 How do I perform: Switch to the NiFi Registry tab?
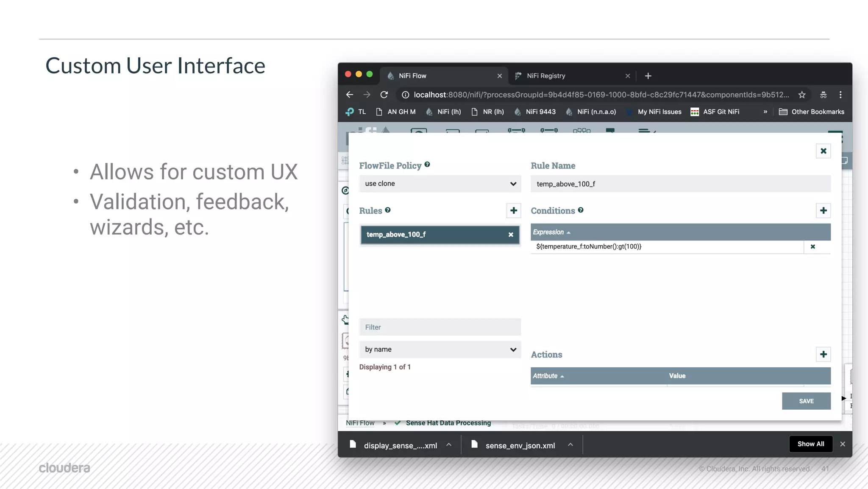572,76
